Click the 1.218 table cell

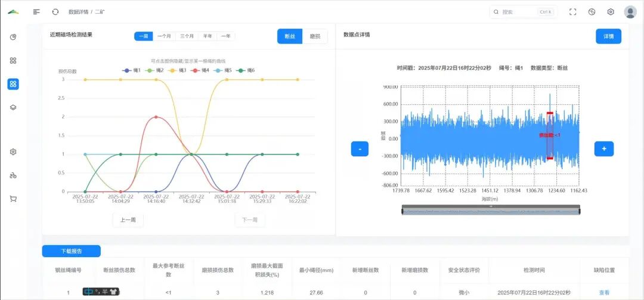click(x=267, y=293)
